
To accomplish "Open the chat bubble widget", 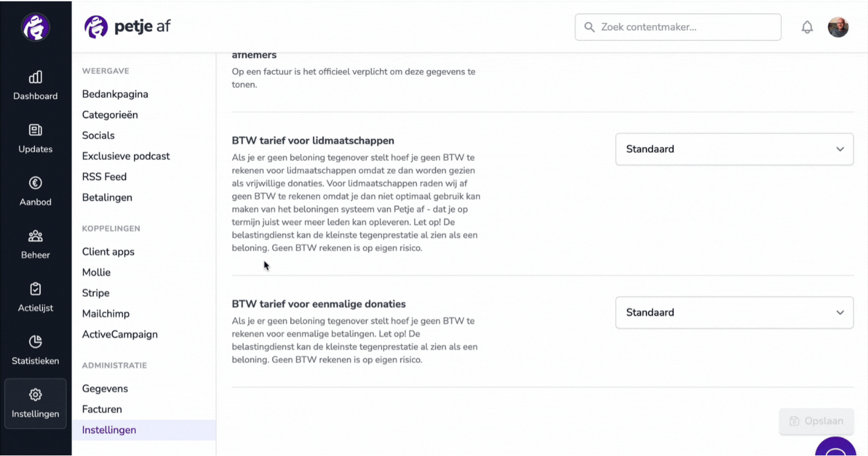I will [x=836, y=448].
